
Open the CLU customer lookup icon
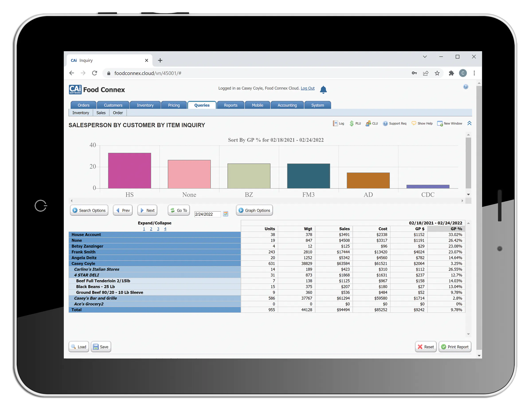[x=368, y=123]
